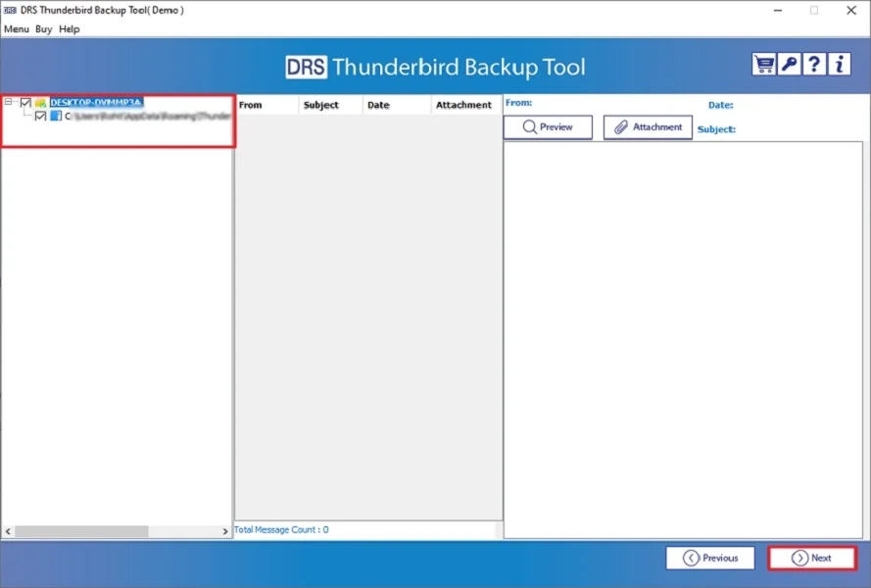This screenshot has width=871, height=588.
Task: Select the yellow folder icon beside DESKTOP-DVMMP3A
Action: coord(41,102)
